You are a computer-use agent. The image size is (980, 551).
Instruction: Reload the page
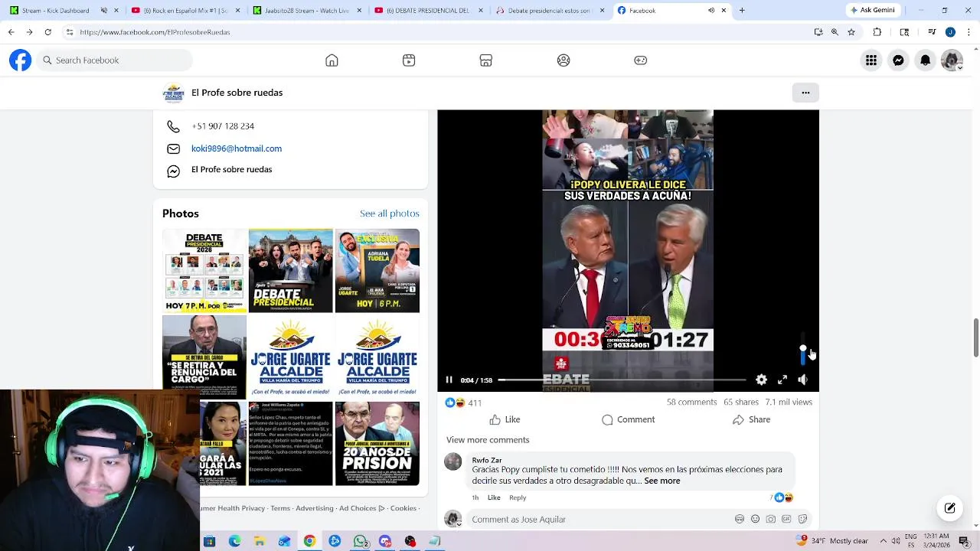click(x=47, y=32)
